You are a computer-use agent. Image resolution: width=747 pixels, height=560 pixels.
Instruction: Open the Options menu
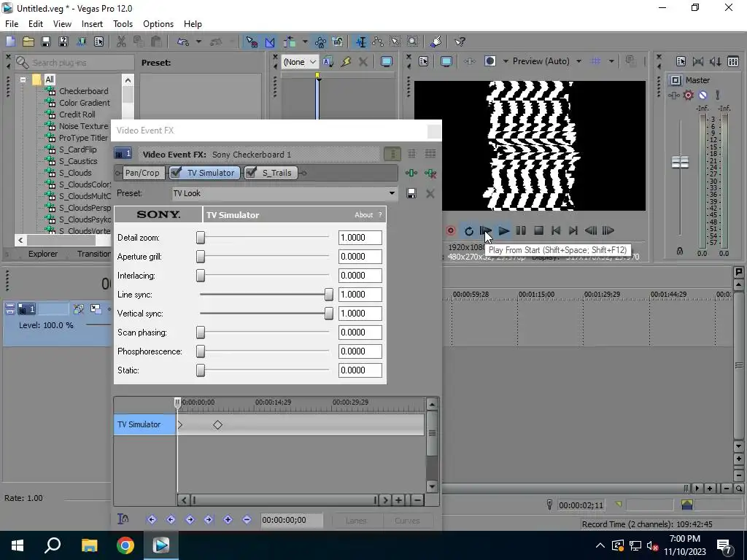point(158,24)
